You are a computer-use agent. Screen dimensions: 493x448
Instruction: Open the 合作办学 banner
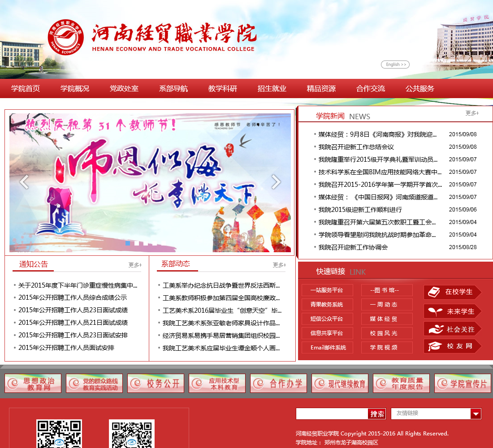pyautogui.click(x=279, y=383)
